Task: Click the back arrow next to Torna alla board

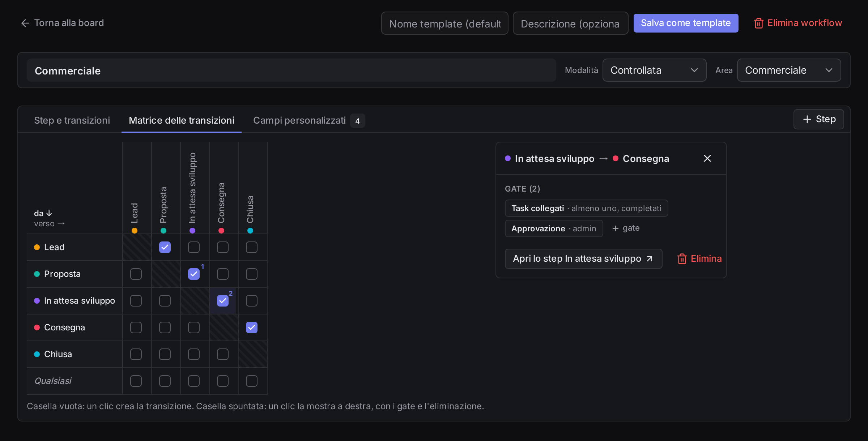Action: click(25, 23)
